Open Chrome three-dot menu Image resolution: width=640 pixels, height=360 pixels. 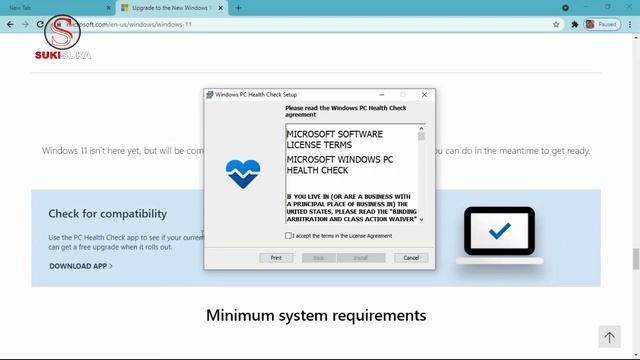[630, 24]
